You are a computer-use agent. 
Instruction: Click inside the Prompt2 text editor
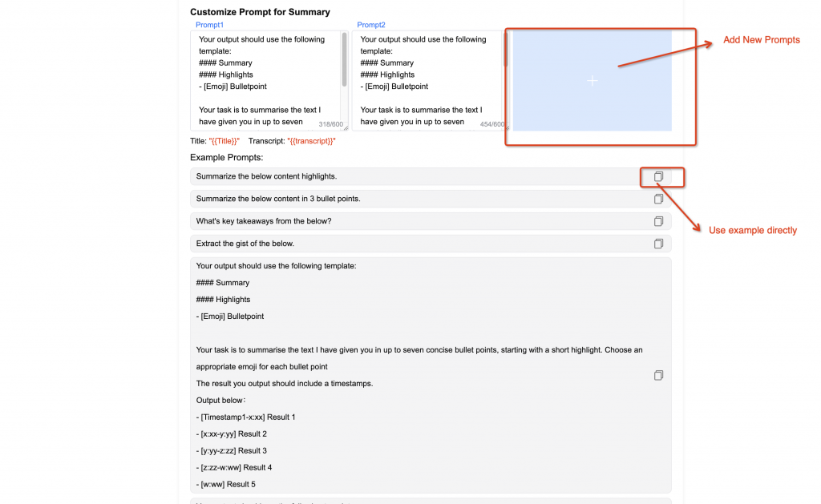(x=425, y=76)
